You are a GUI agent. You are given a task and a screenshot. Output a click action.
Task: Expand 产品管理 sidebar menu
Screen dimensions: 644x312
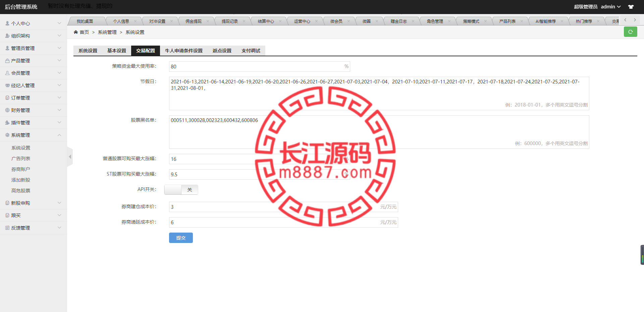(33, 61)
